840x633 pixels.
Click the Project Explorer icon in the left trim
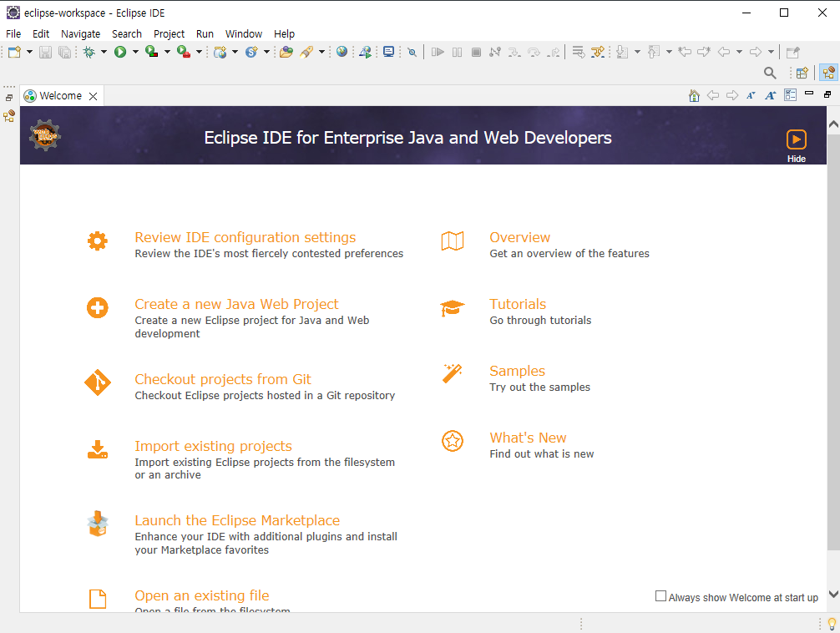[x=9, y=116]
